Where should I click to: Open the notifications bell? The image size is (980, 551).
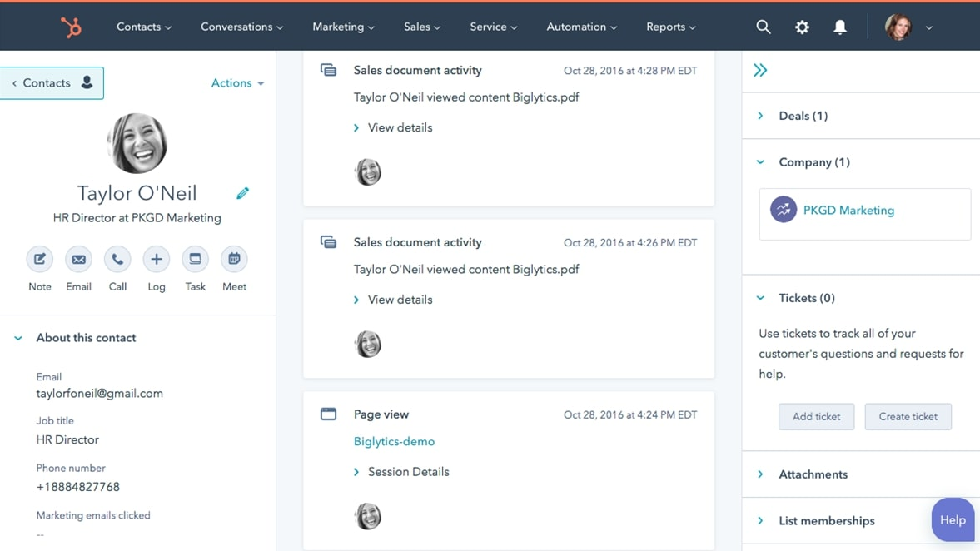click(840, 27)
